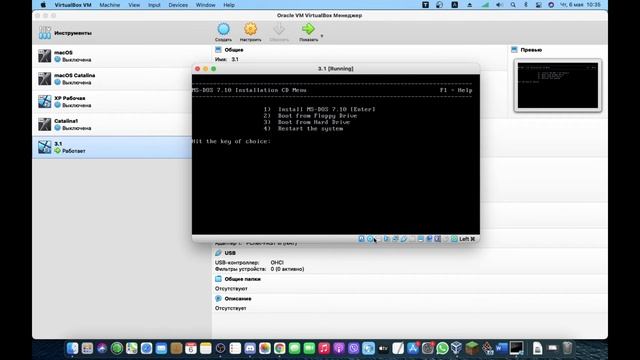
Task: Click the Left ⌘ host key indicator
Action: point(467,239)
